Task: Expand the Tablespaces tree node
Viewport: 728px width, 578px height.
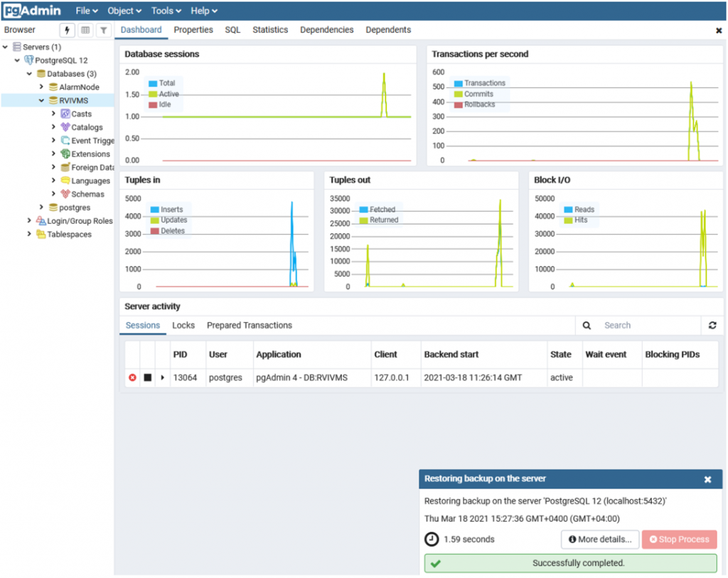Action: tap(30, 234)
